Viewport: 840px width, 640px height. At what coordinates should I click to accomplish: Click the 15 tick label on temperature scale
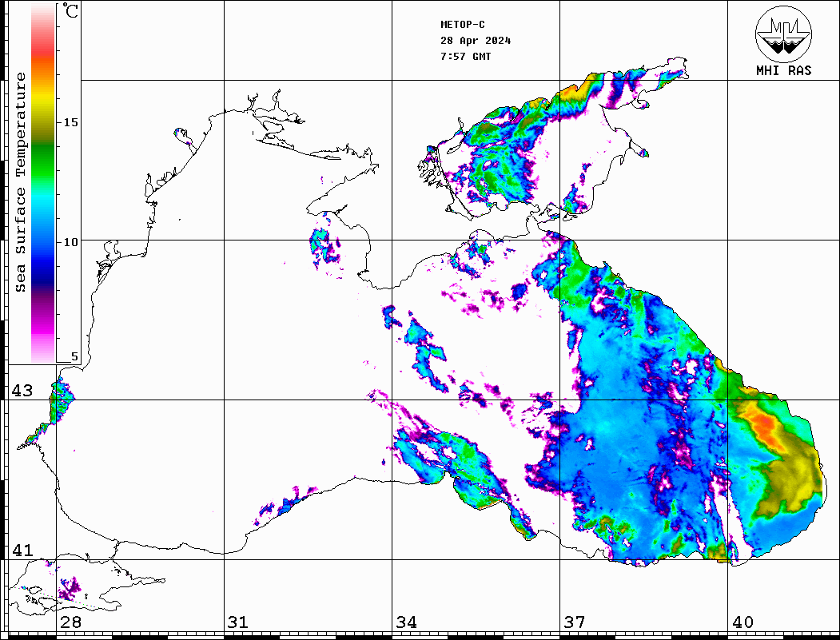[71, 122]
